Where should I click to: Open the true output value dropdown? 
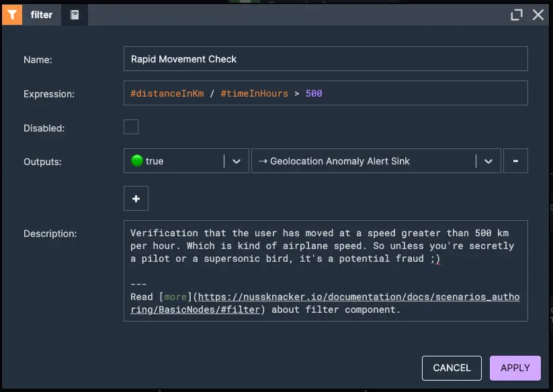click(186, 161)
